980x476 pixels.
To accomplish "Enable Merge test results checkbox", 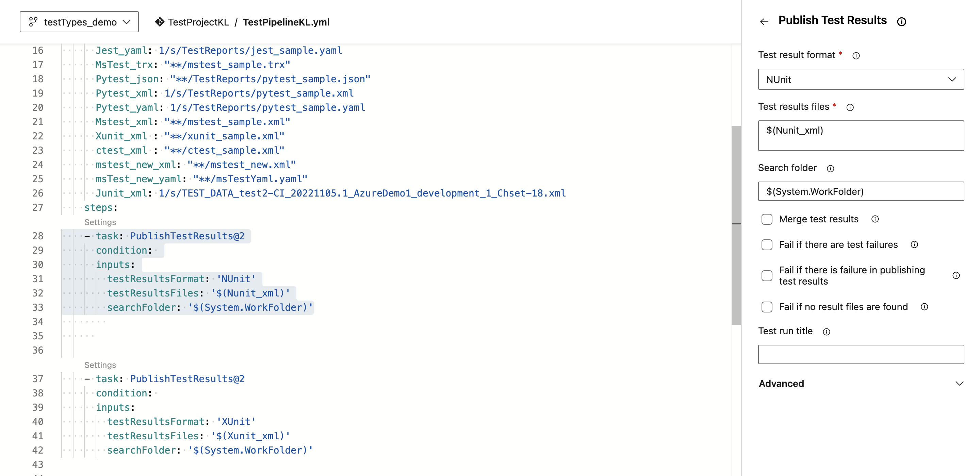I will (x=767, y=219).
